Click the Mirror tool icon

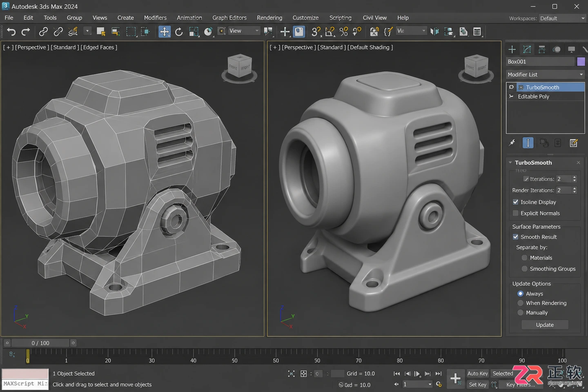[434, 31]
